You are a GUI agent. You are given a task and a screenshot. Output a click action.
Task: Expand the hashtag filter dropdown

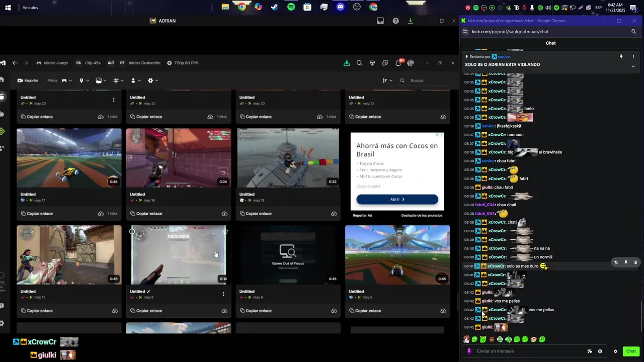pos(118,80)
